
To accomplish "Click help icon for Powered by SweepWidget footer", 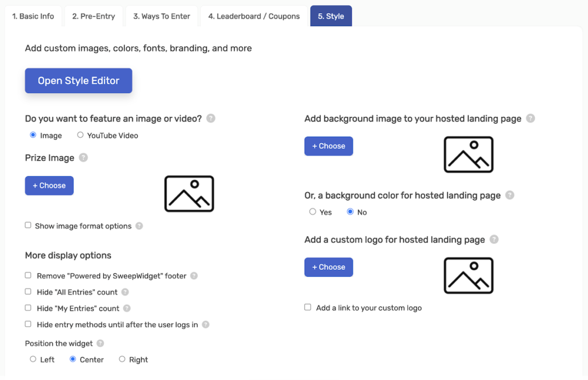I will (194, 276).
